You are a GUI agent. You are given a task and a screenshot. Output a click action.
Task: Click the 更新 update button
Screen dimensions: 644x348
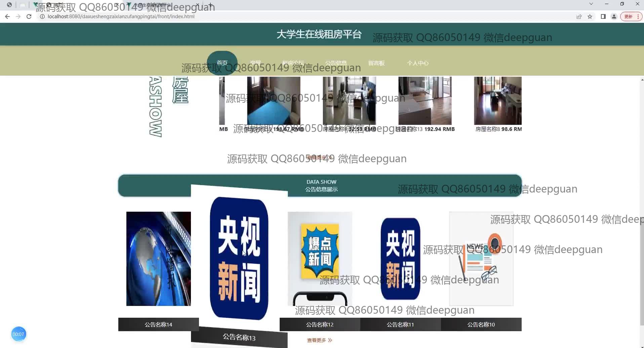point(631,16)
